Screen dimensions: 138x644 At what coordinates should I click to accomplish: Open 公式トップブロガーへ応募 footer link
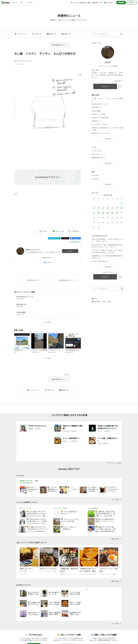(69, 635)
